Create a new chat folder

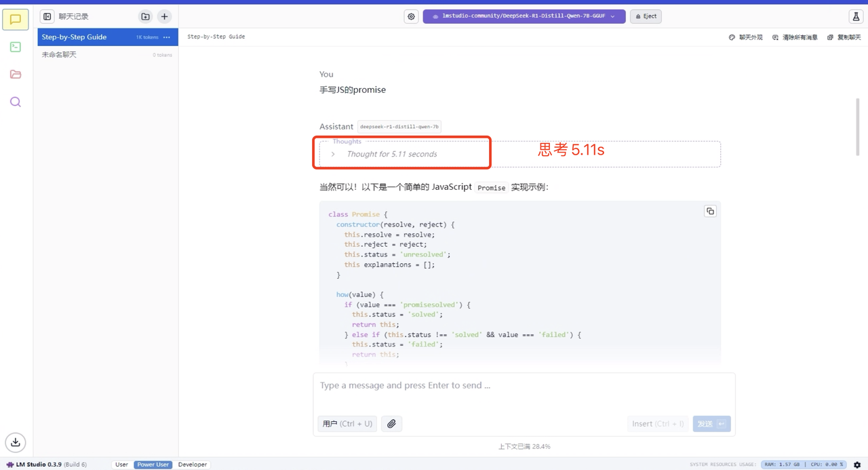[x=145, y=16]
